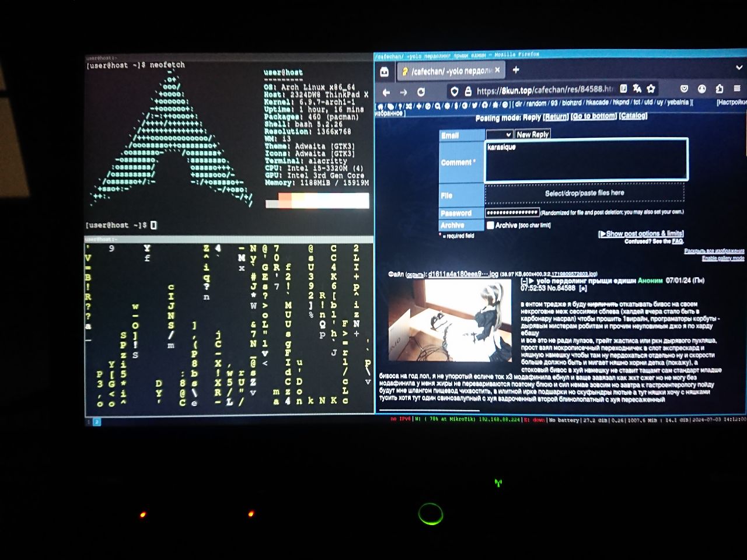Collapse the post with the [–] toggle
The width and height of the screenshot is (747, 560).
(x=524, y=281)
